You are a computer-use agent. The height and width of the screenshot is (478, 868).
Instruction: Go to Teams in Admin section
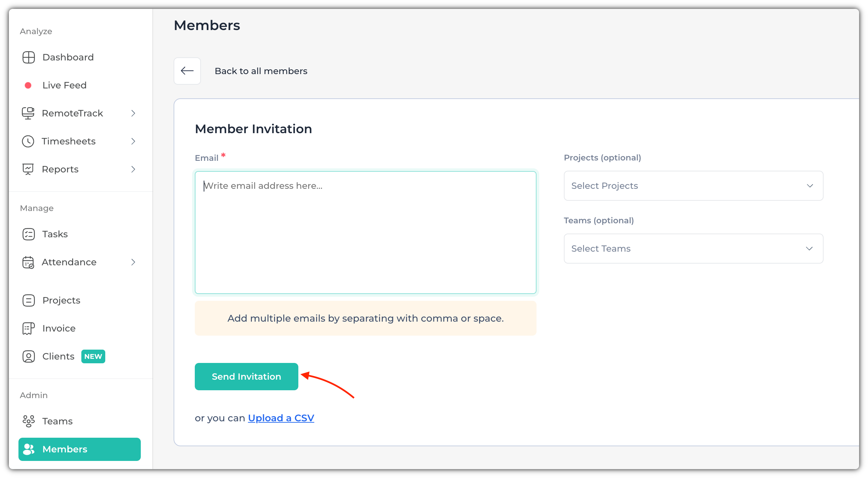click(57, 421)
